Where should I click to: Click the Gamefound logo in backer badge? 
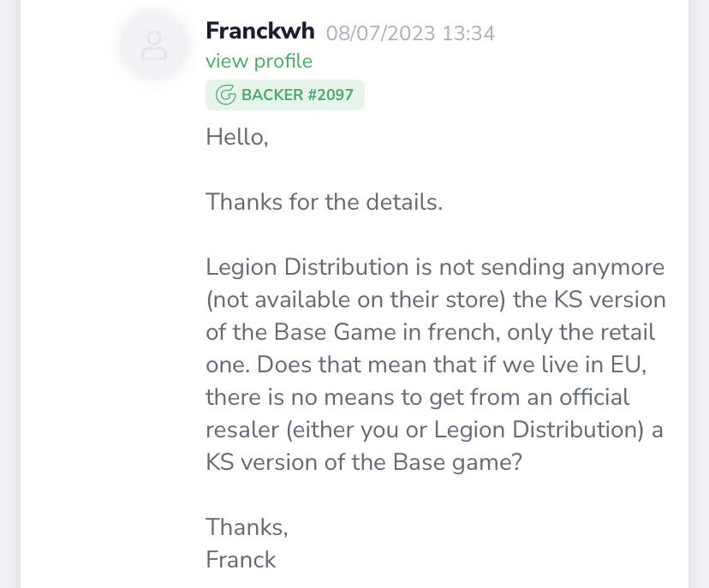coord(226,95)
